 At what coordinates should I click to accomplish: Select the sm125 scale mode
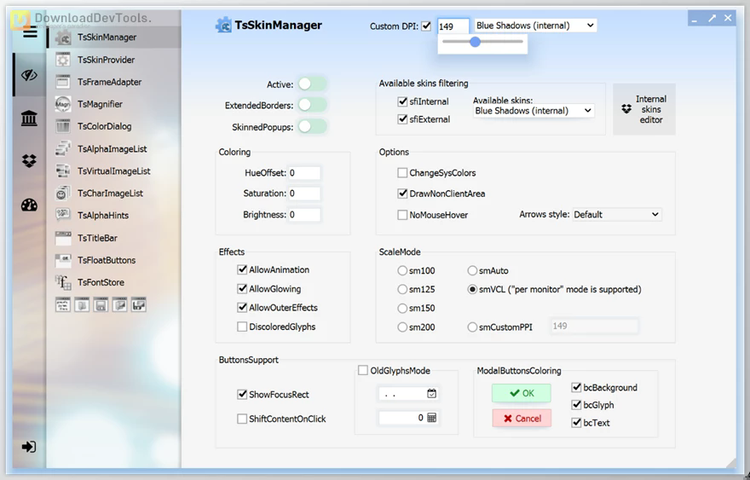[x=402, y=289]
